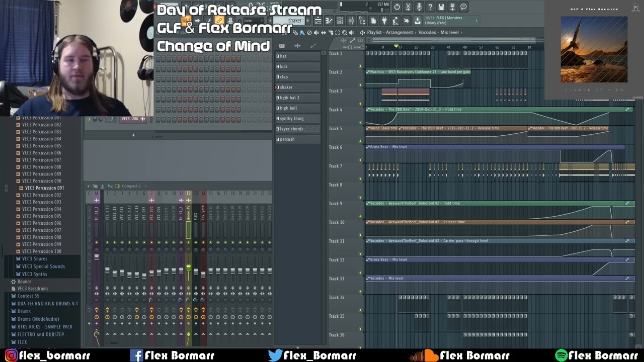The height and width of the screenshot is (362, 644).
Task: Add a channel with the plus button
Action: point(133,135)
